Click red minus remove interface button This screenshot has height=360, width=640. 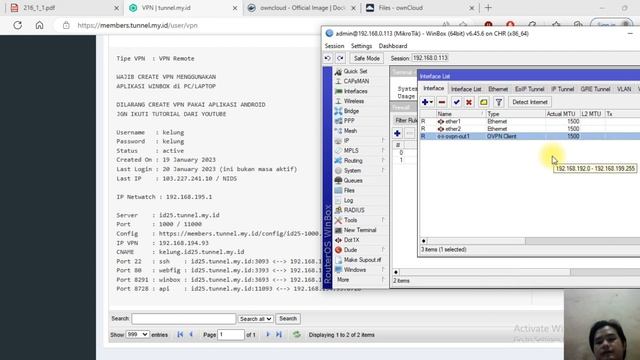(x=442, y=102)
